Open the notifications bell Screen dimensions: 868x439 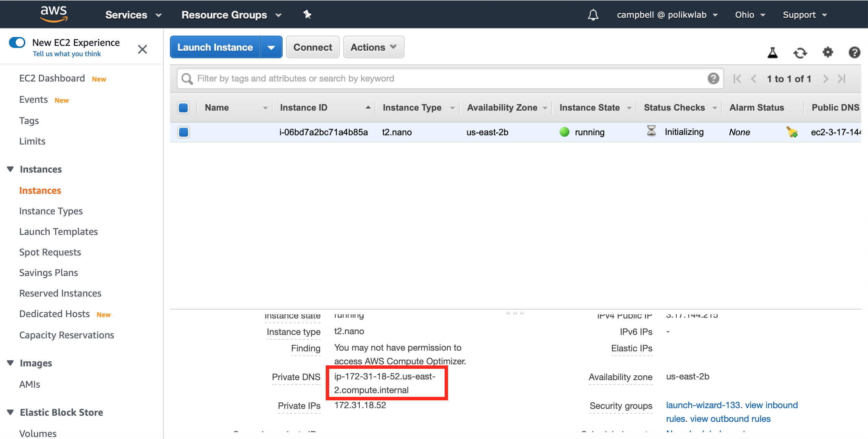pos(593,15)
